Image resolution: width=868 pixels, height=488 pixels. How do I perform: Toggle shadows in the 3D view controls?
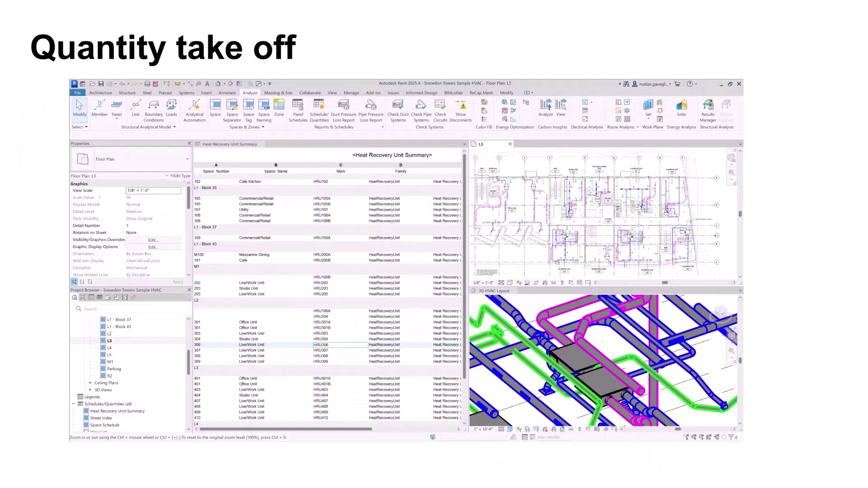(x=527, y=430)
